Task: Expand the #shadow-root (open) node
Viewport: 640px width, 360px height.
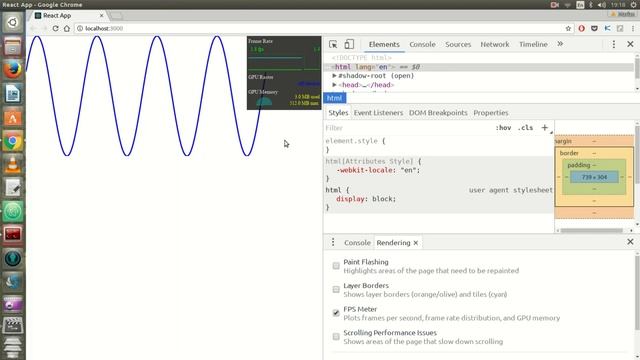Action: tap(334, 76)
